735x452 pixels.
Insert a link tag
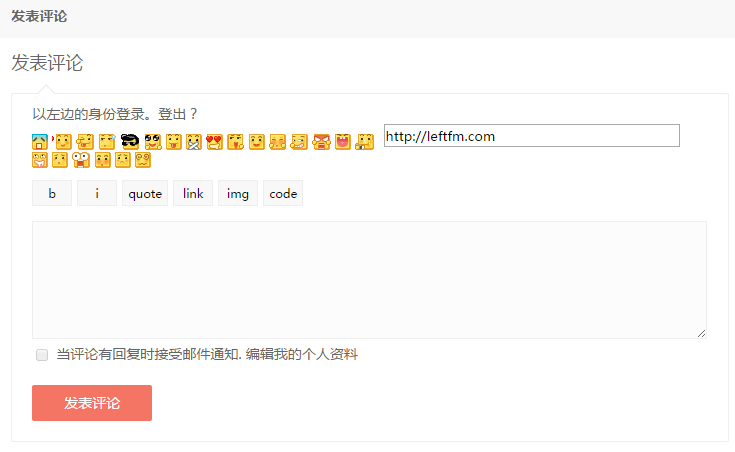click(193, 193)
